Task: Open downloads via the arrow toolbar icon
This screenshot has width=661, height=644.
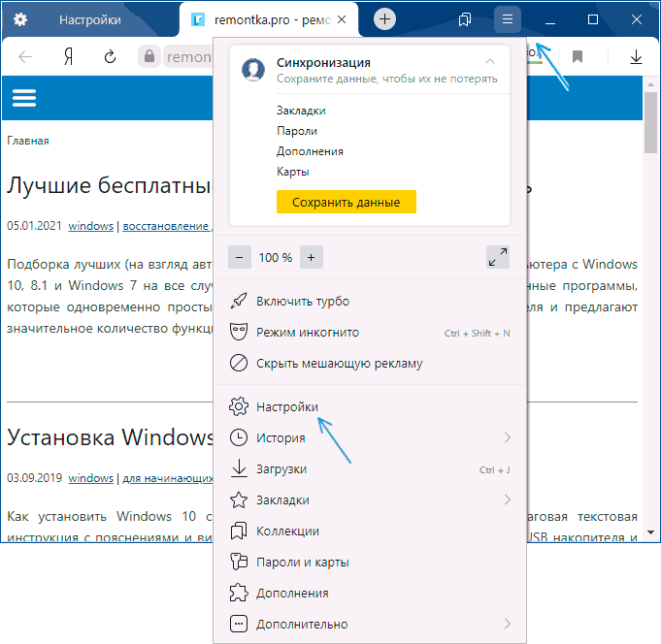Action: [x=636, y=56]
